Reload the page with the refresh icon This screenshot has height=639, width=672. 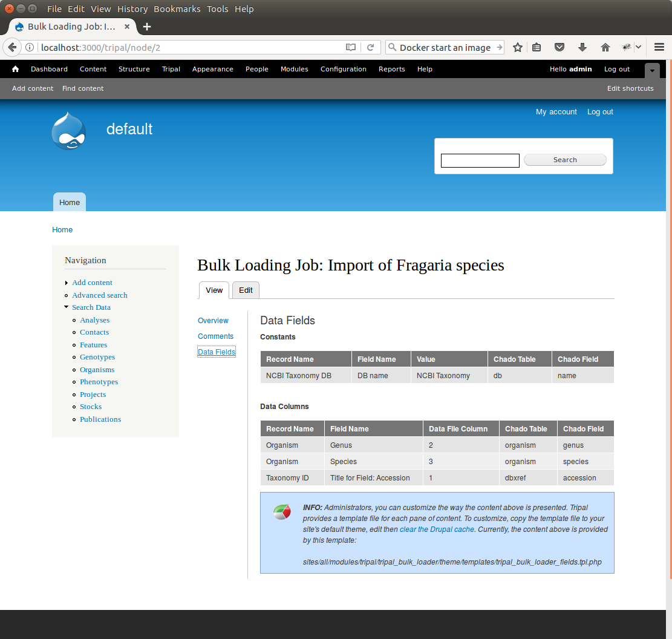[371, 47]
